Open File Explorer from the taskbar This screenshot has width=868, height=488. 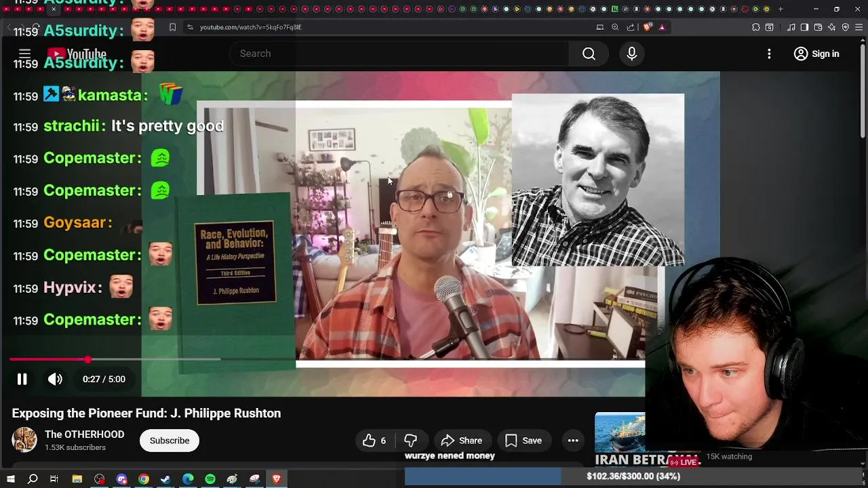pyautogui.click(x=77, y=479)
